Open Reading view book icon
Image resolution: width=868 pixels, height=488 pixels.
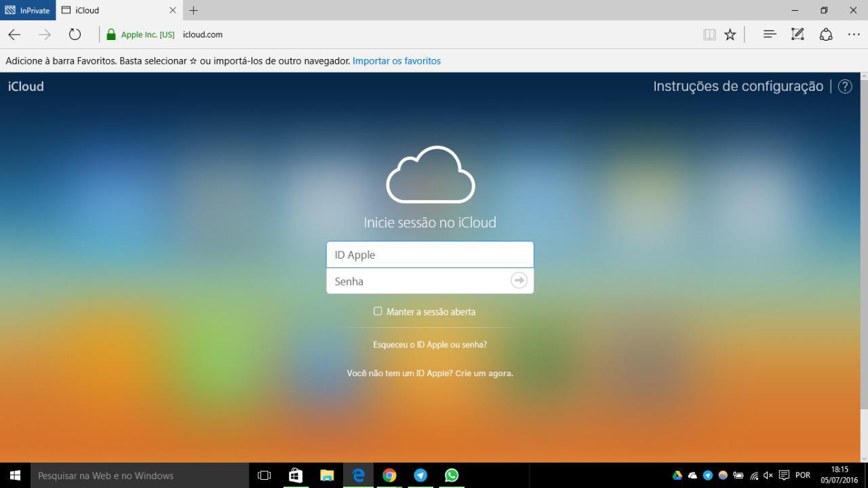point(709,35)
